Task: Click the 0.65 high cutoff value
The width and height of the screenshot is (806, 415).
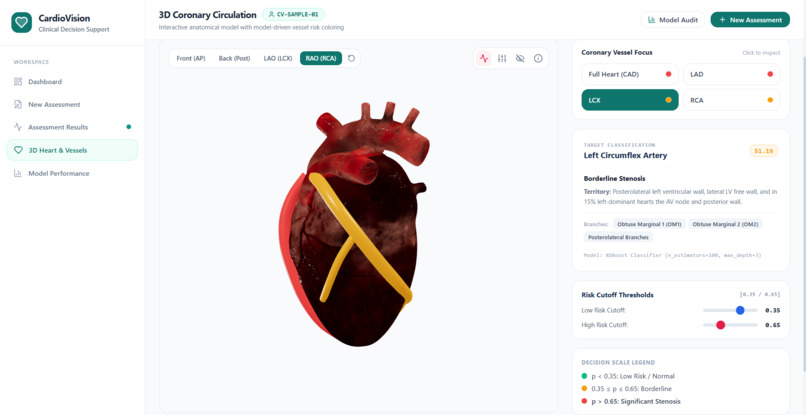Action: [x=773, y=325]
